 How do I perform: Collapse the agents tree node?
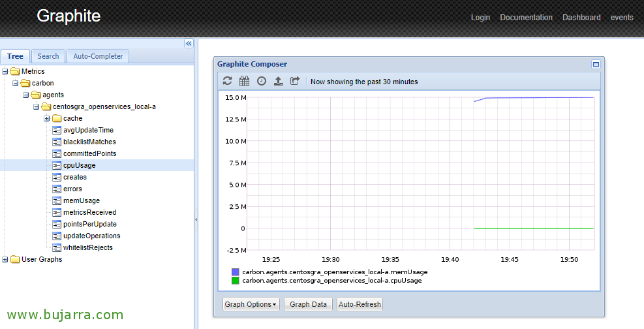point(26,95)
